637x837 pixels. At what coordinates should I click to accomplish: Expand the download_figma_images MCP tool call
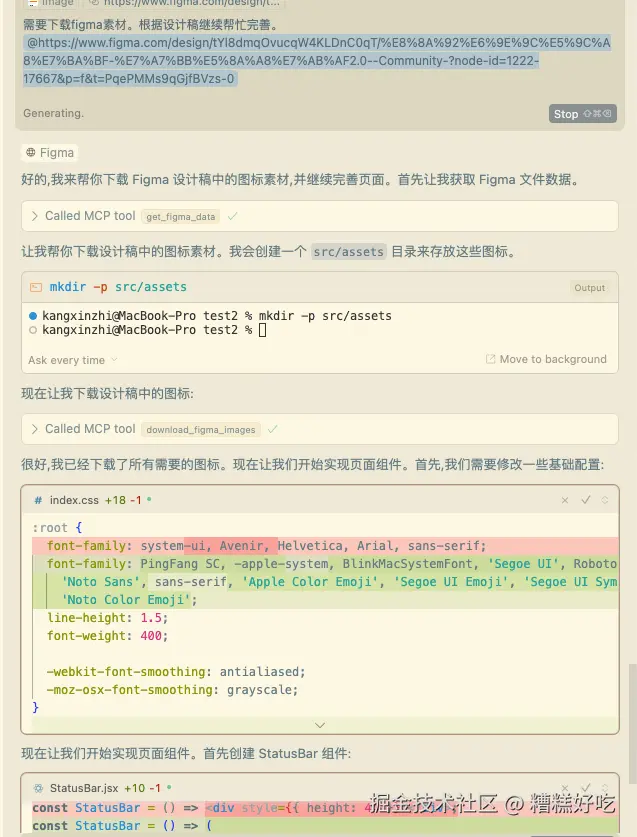pyautogui.click(x=35, y=429)
